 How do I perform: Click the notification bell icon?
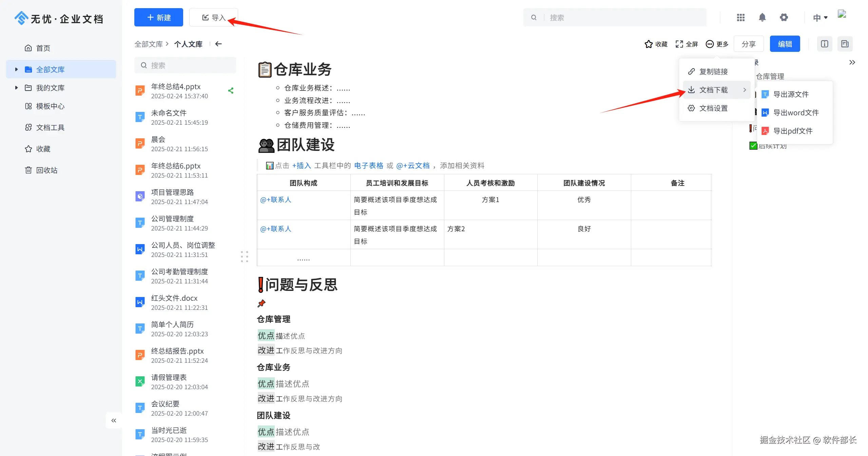point(762,17)
